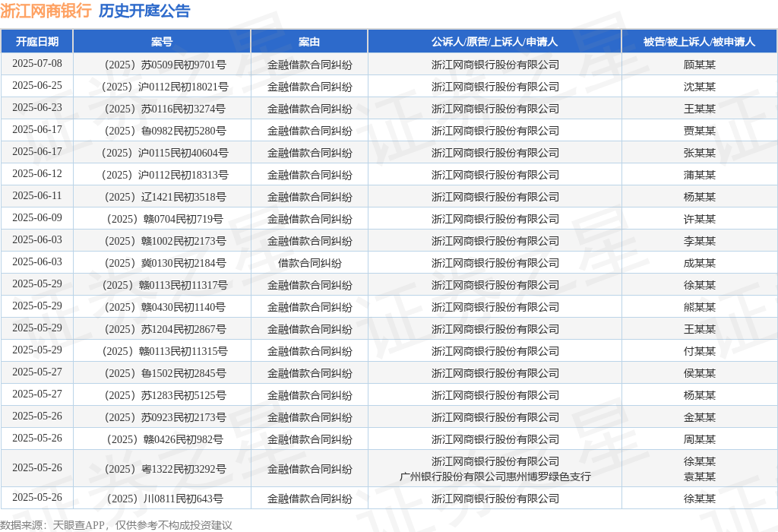Select the 开庭日期 column header
Viewport: 778px width, 532px height.
click(37, 42)
